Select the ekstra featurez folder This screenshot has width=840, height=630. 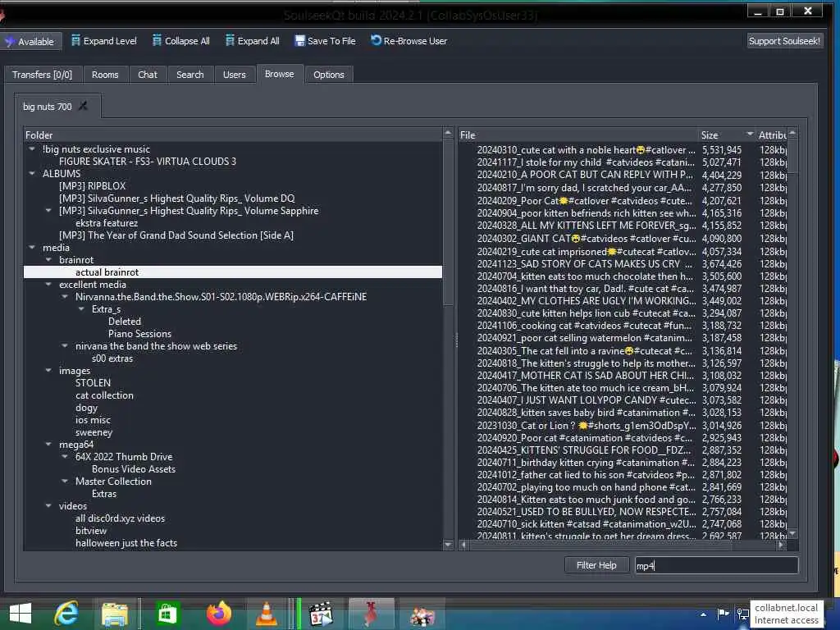point(107,223)
